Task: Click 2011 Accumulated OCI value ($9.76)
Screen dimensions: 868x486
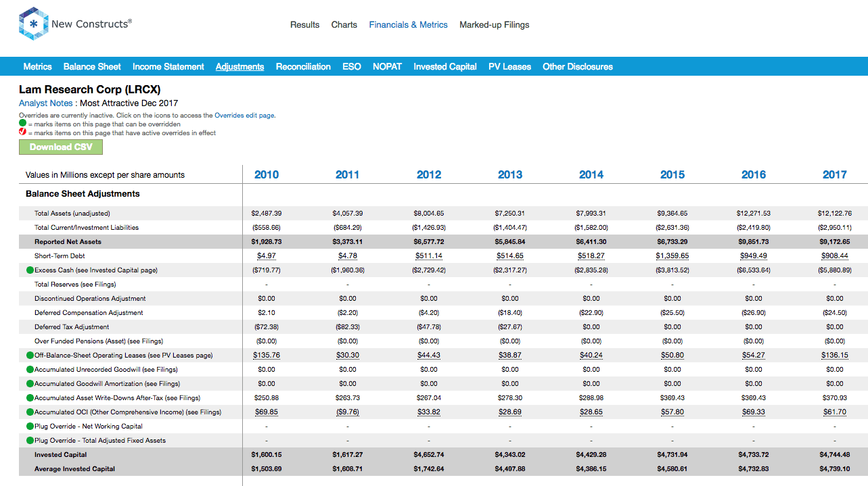Action: [348, 412]
